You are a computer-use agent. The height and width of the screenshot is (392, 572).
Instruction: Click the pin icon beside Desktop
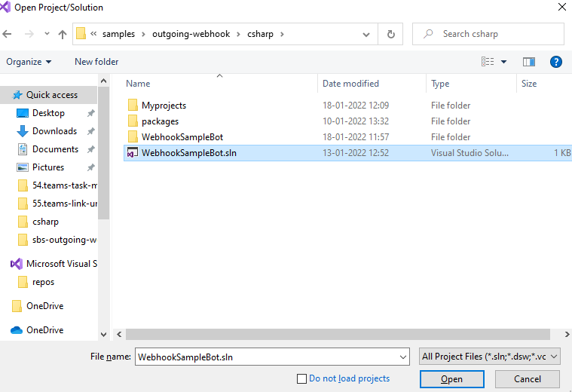[91, 113]
